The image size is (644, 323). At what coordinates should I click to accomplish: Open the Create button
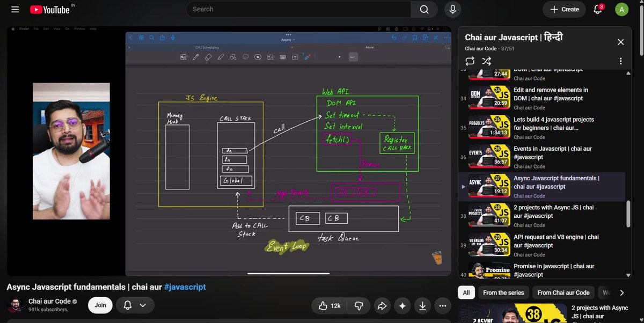click(x=564, y=9)
